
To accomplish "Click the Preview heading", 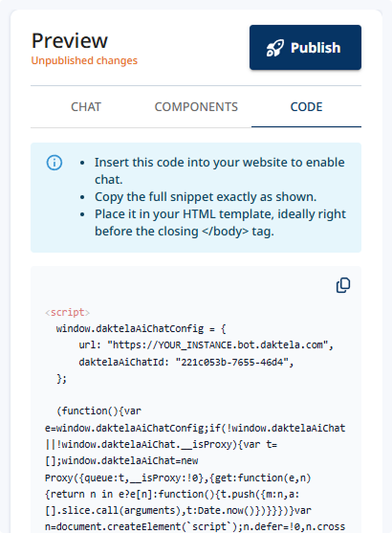I will (70, 41).
